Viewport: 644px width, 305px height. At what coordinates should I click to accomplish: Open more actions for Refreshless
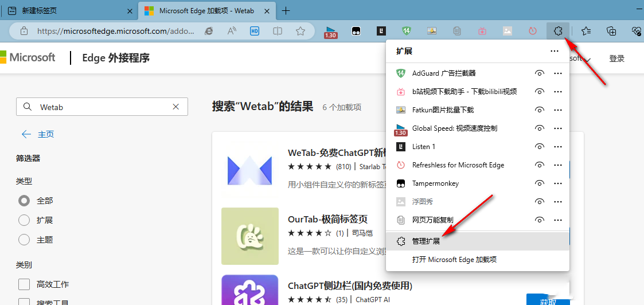[558, 165]
